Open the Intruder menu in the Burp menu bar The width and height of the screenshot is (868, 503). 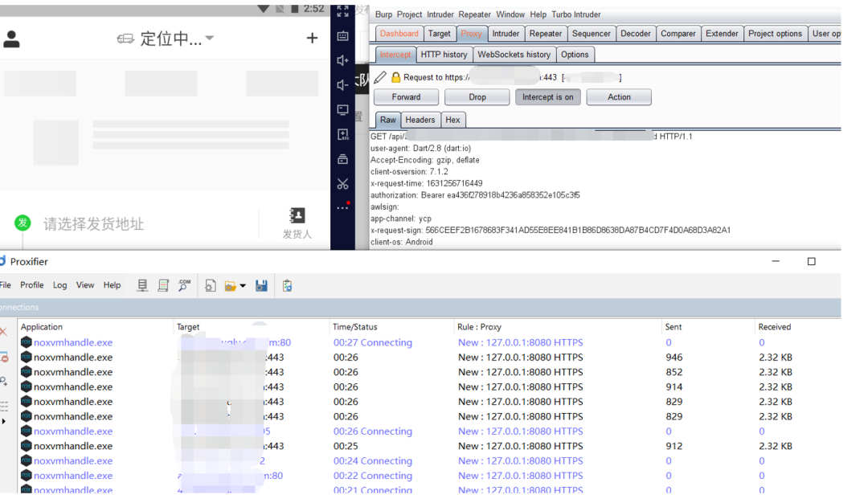(440, 14)
